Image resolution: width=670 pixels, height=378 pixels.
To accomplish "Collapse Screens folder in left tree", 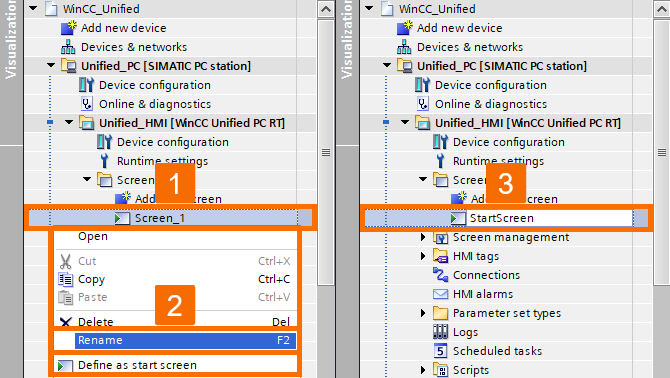I will coord(87,179).
